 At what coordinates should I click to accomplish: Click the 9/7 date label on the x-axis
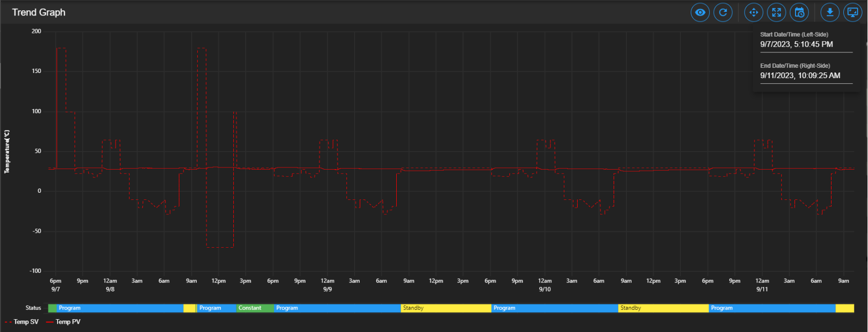[56, 289]
